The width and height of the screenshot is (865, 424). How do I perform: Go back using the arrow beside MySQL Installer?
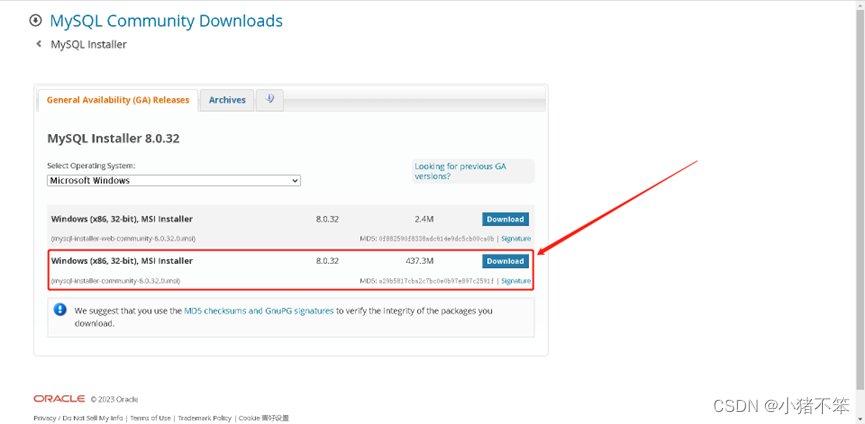[38, 44]
